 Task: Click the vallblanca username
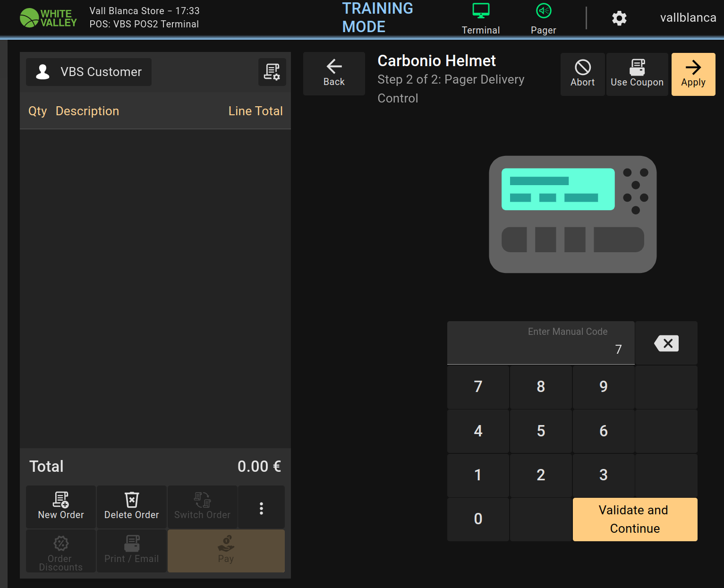tap(688, 18)
